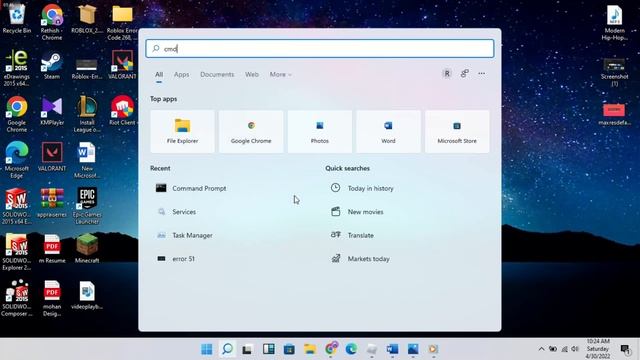Screen dimensions: 640x360
Task: Expand the hidden system tray icons chevron
Action: click(x=541, y=349)
